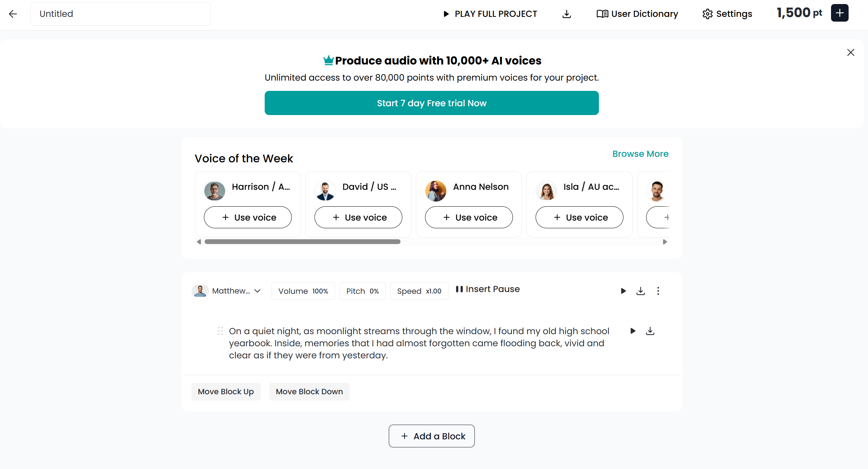Image resolution: width=868 pixels, height=469 pixels.
Task: Follow the Browse More link
Action: (640, 154)
